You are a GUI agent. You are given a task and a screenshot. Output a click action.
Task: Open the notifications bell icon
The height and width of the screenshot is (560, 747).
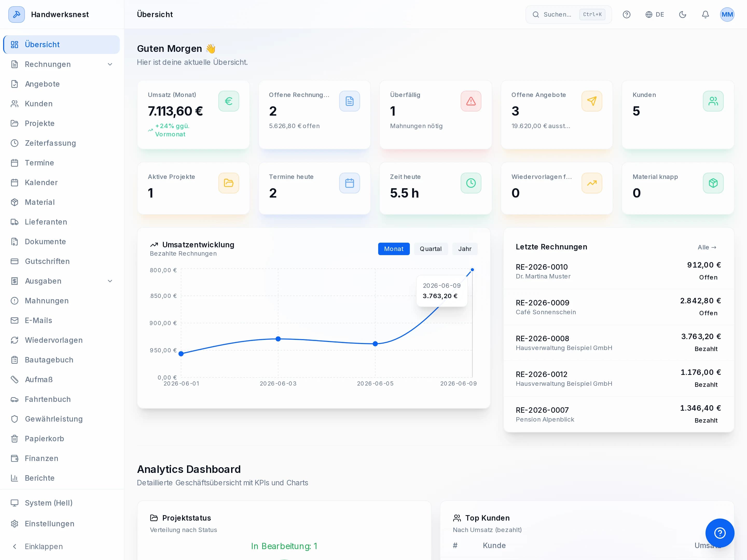pos(705,15)
